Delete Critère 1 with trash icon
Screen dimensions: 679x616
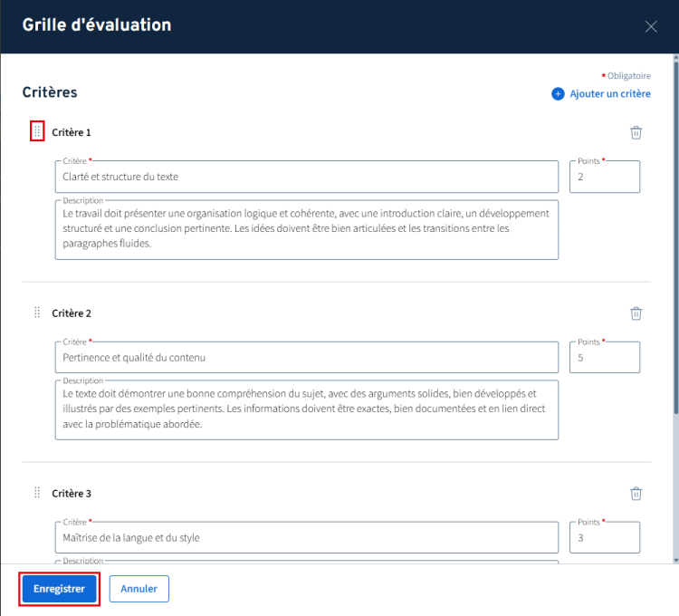click(636, 132)
